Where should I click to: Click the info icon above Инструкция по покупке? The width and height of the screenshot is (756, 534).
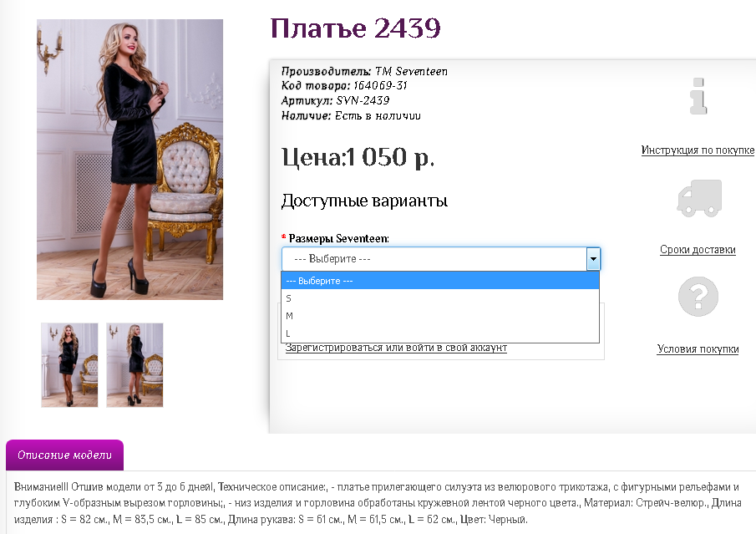pos(698,96)
